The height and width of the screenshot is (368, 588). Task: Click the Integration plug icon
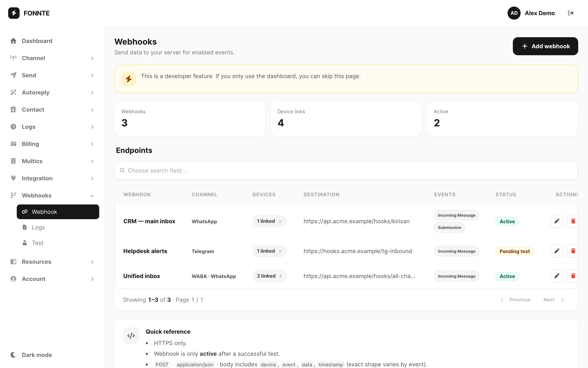coord(13,178)
